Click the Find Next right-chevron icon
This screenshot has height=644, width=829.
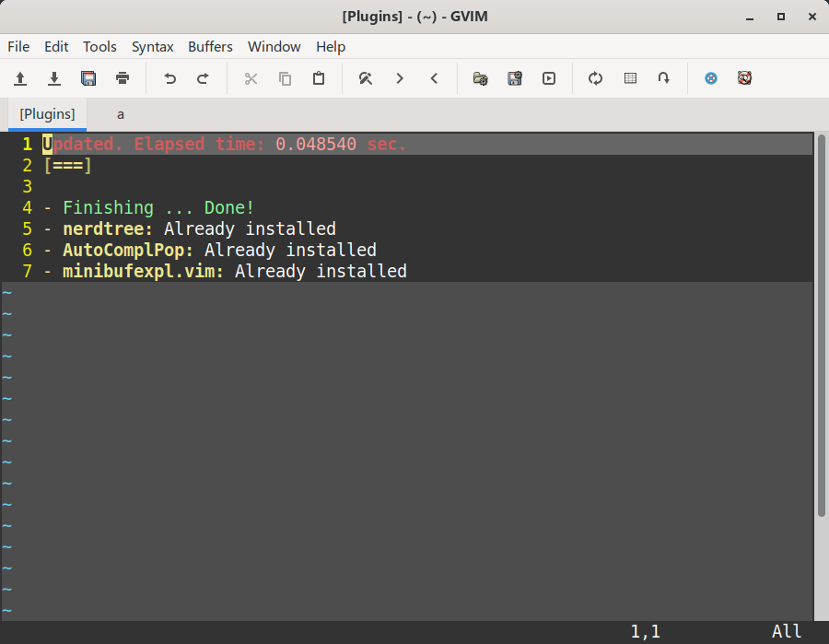(400, 79)
